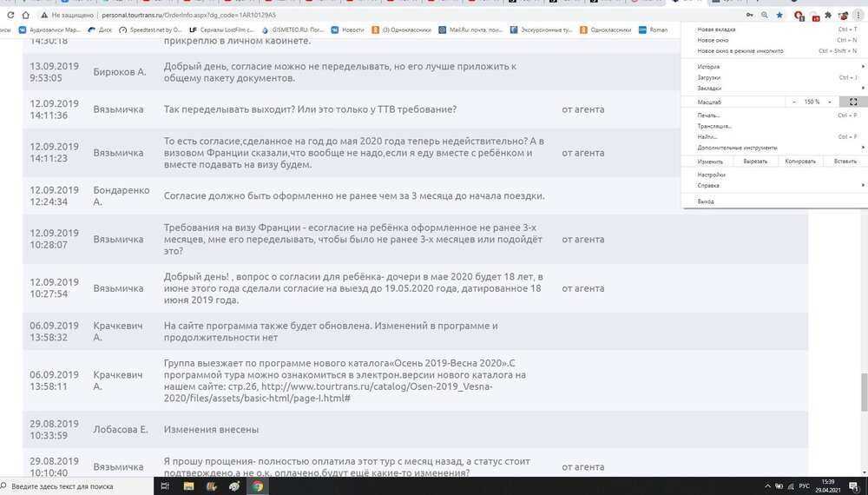This screenshot has width=868, height=495.
Task: Open the saved passwords key icon
Action: coord(748,16)
